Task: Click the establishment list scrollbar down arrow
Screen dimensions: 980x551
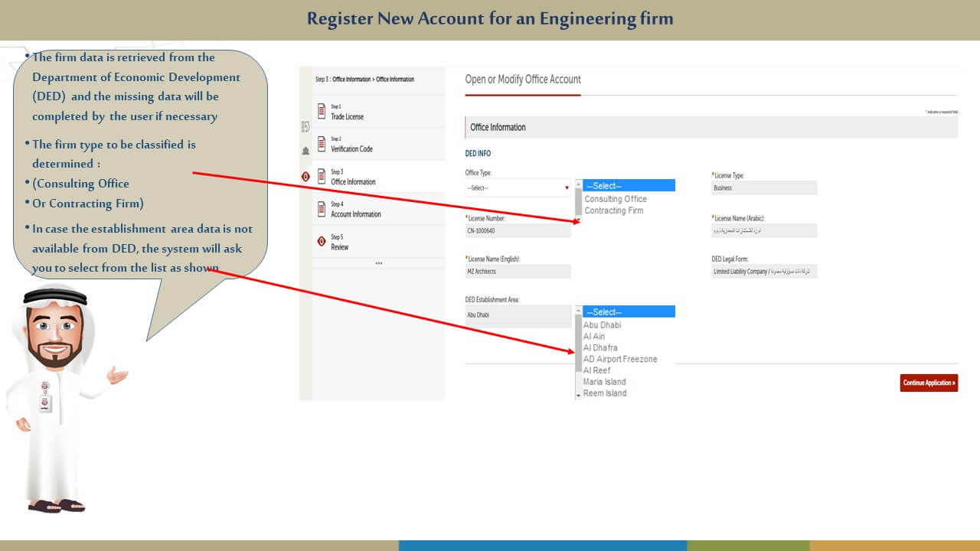Action: (578, 396)
